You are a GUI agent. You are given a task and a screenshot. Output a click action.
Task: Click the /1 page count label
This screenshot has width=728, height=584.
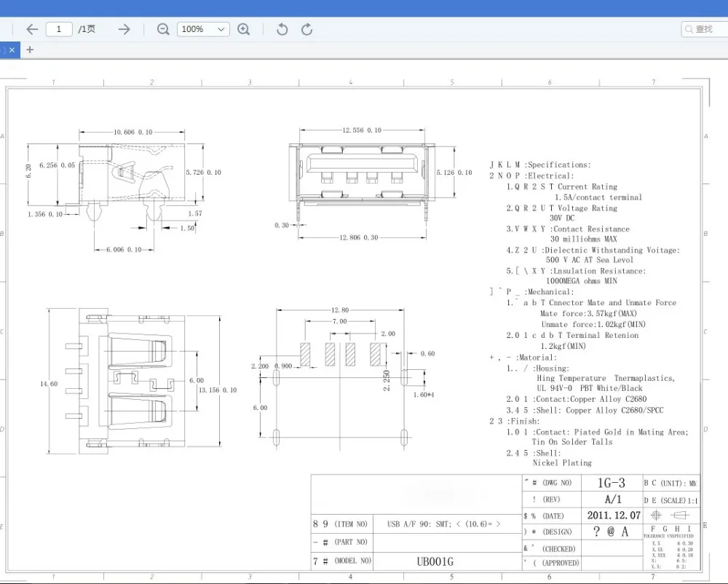tap(87, 29)
